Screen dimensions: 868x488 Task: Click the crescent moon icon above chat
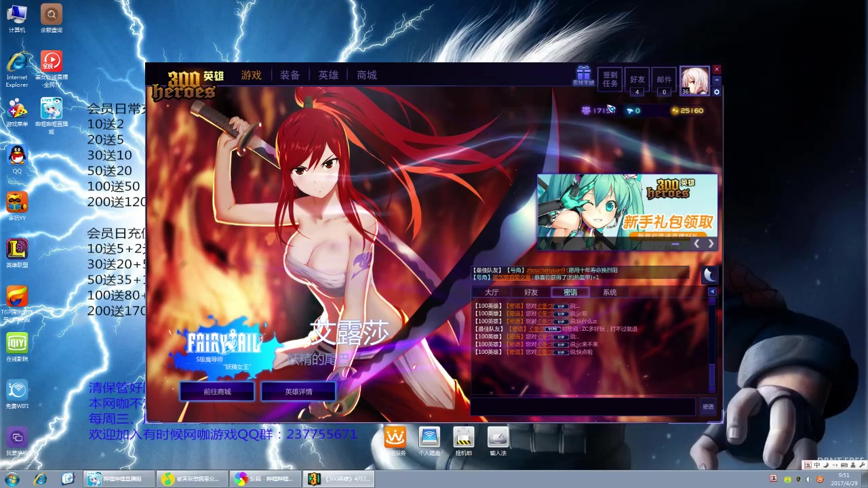click(x=709, y=274)
